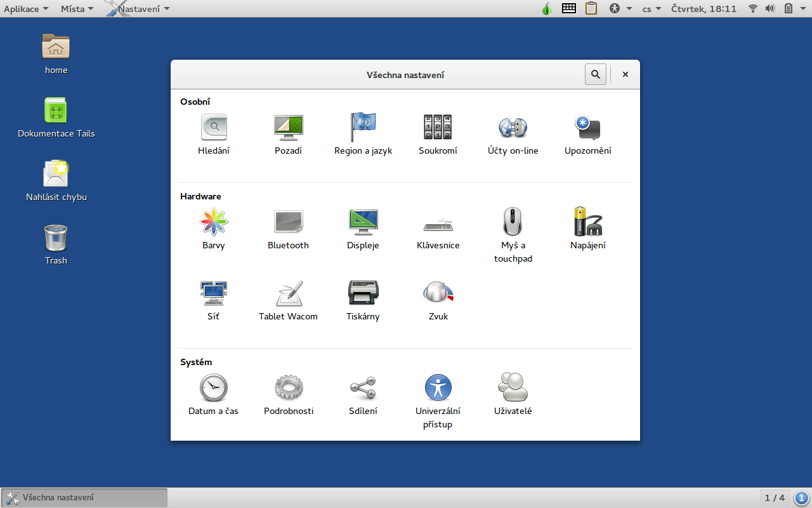Click the clipboard tray icon
The height and width of the screenshot is (508, 812).
pyautogui.click(x=591, y=9)
